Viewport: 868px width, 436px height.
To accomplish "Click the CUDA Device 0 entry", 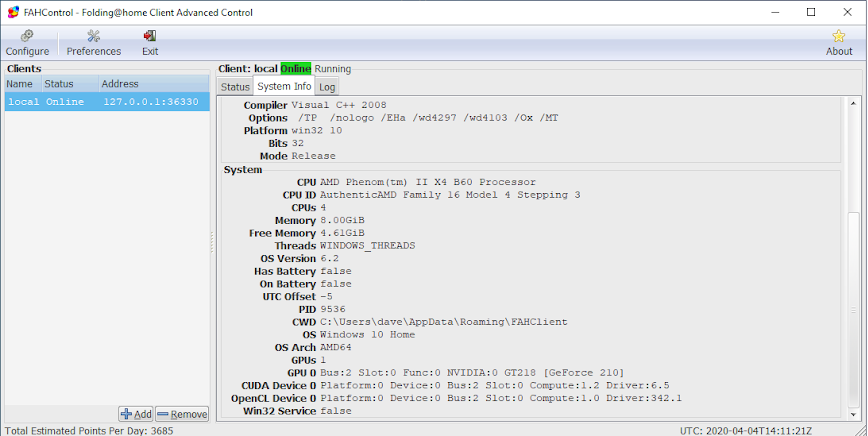I will (494, 386).
